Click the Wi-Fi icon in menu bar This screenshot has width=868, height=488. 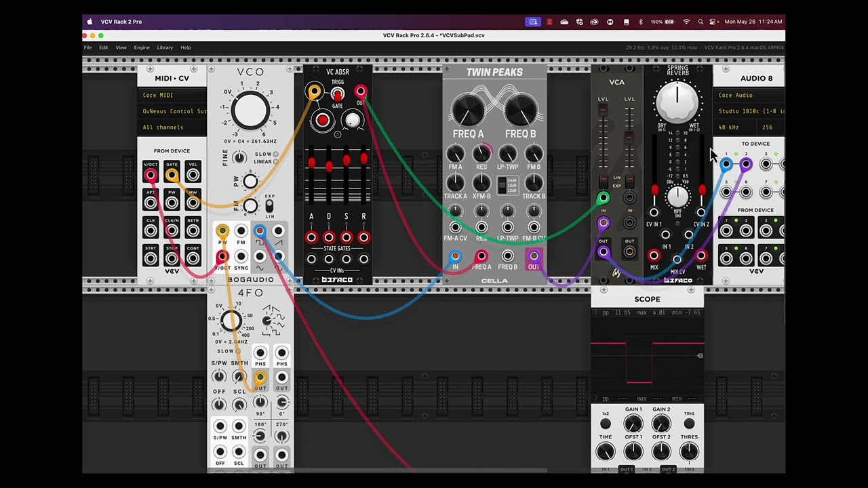click(686, 22)
